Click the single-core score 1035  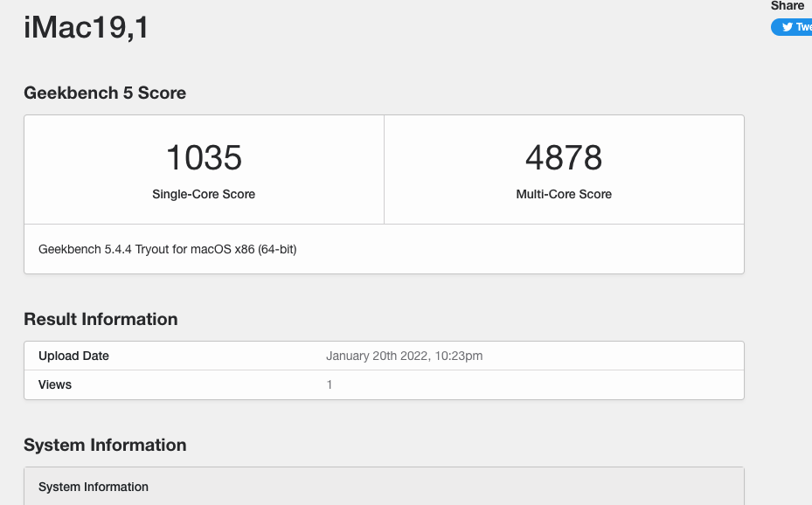tap(204, 157)
